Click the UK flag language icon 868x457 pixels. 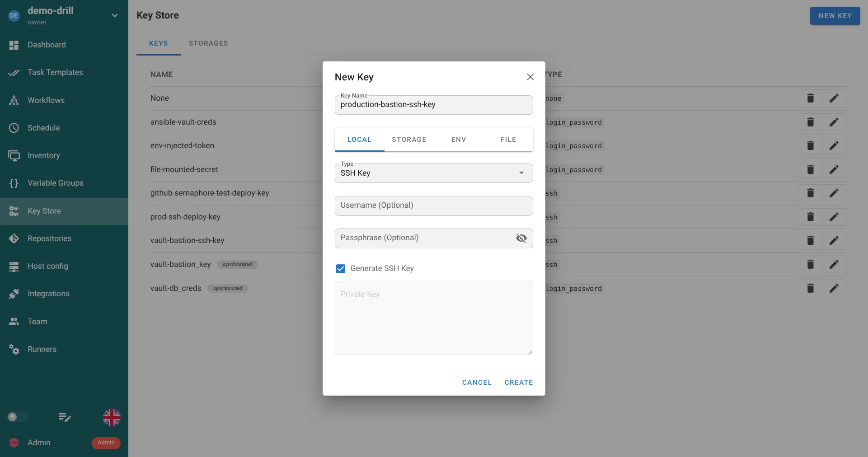tap(112, 417)
